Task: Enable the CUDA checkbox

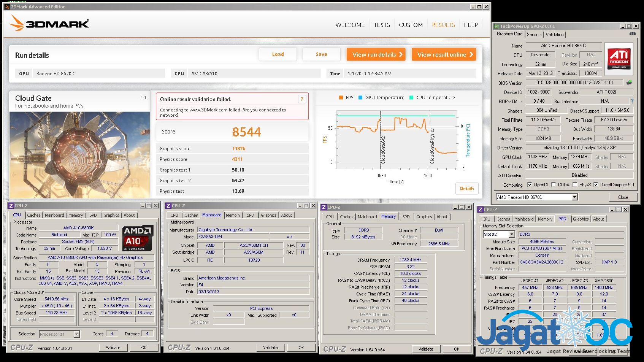Action: [x=554, y=185]
